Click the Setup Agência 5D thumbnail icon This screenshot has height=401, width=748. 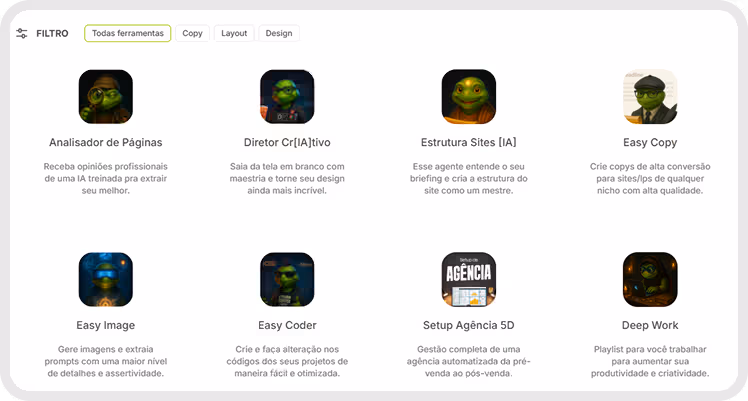pyautogui.click(x=468, y=279)
